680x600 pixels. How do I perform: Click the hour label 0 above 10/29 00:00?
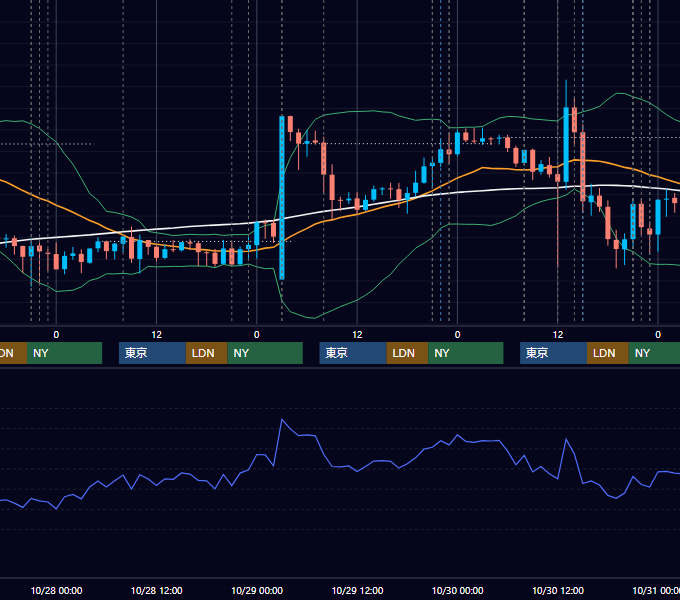click(257, 335)
